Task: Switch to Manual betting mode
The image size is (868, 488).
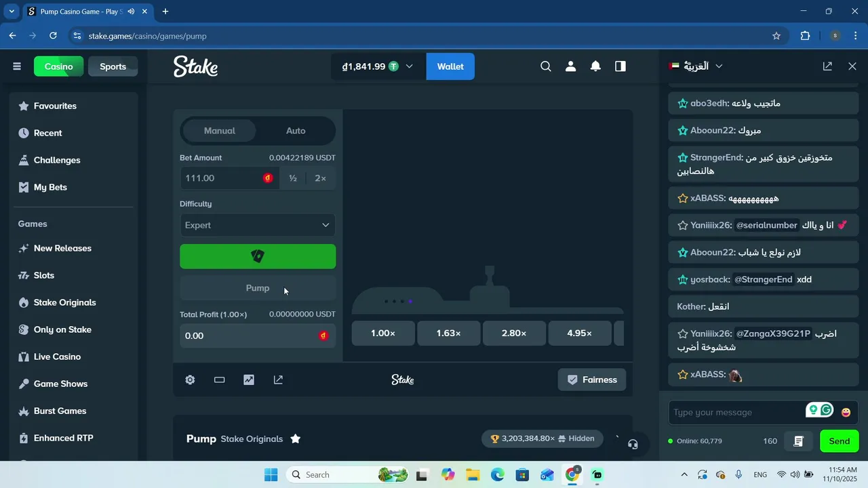Action: coord(220,131)
